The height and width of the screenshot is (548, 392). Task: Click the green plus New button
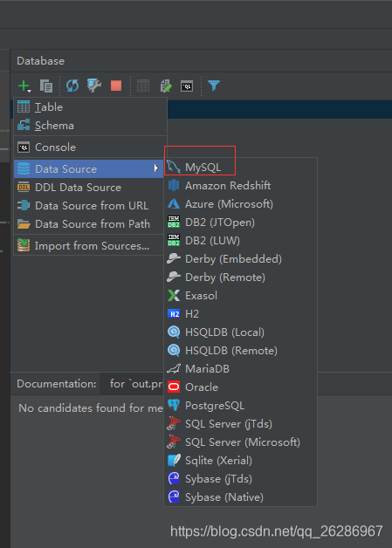(x=24, y=86)
